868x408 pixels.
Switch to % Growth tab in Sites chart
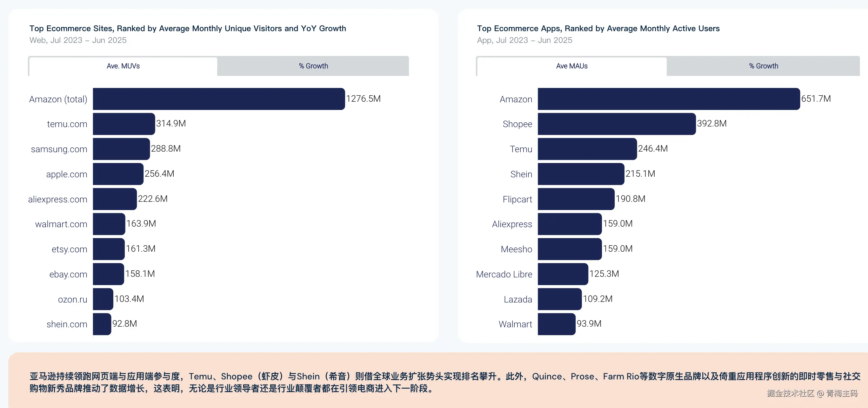pyautogui.click(x=313, y=66)
